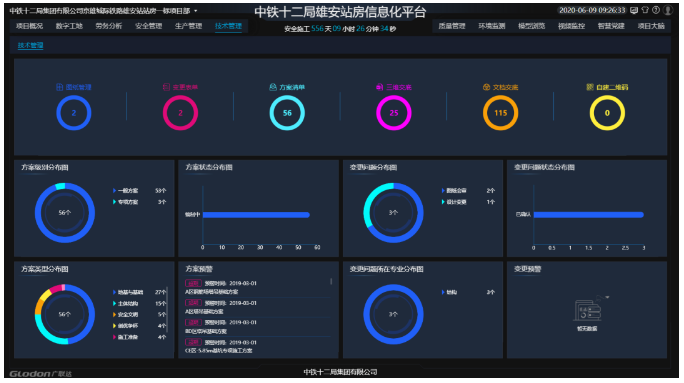Image resolution: width=684 pixels, height=383 pixels.
Task: Select the highlighted 技术管理 menu item
Action: coord(228,26)
